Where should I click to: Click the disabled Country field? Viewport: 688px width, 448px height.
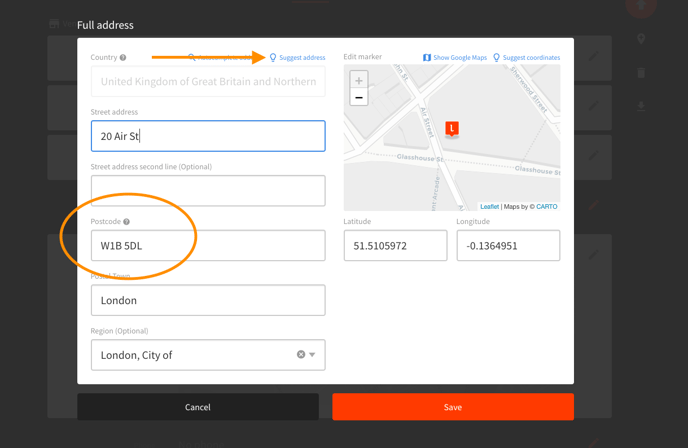click(208, 81)
